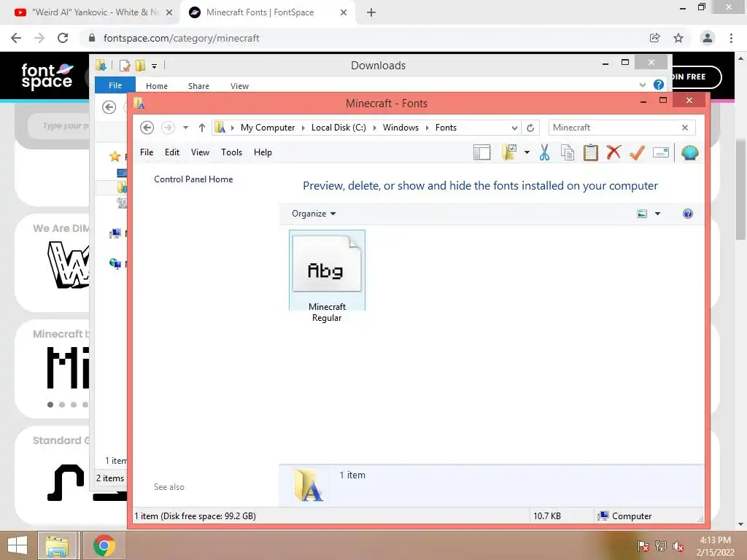Reload the FontSpace page in Chrome
Viewport: 747px width, 560px height.
[x=63, y=38]
